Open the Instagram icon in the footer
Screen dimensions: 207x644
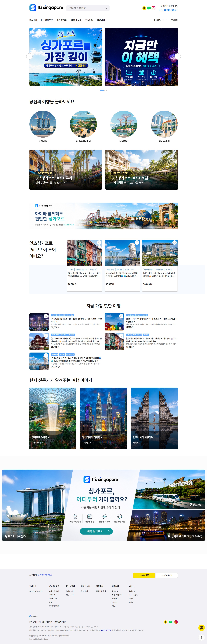[x=176, y=622]
